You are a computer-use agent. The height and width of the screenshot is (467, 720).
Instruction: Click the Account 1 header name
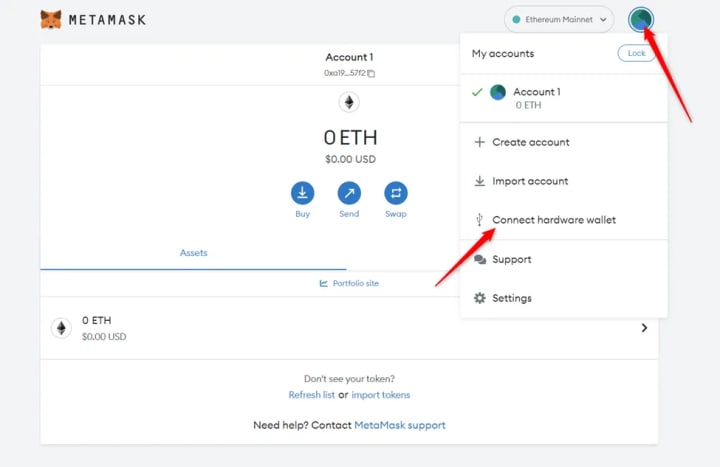tap(349, 57)
